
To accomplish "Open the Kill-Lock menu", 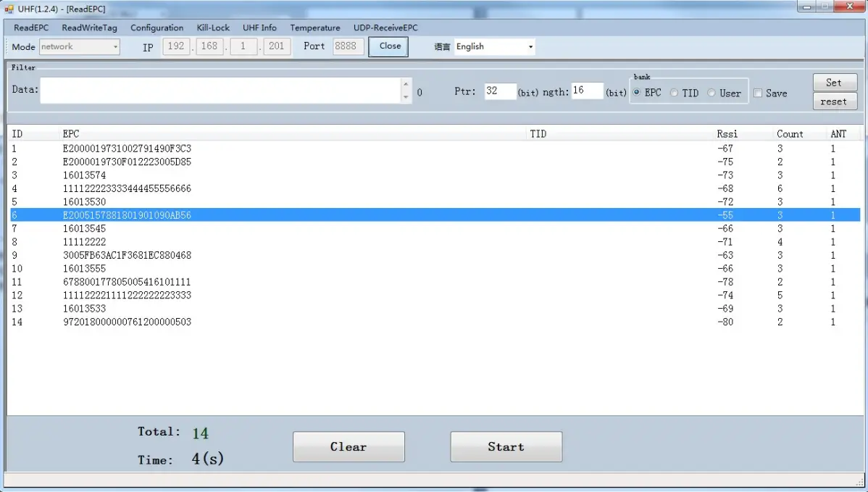I will coord(213,28).
